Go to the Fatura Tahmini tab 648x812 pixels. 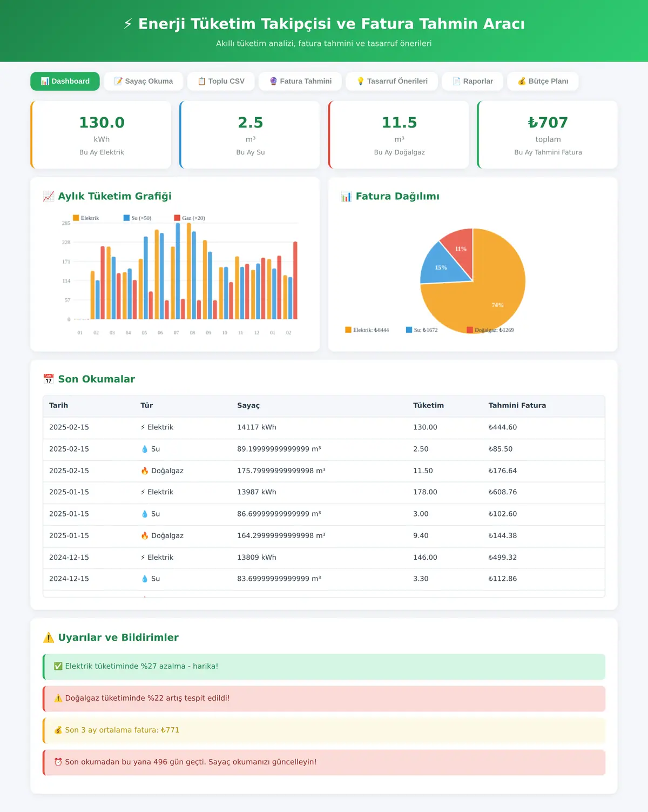pyautogui.click(x=300, y=81)
